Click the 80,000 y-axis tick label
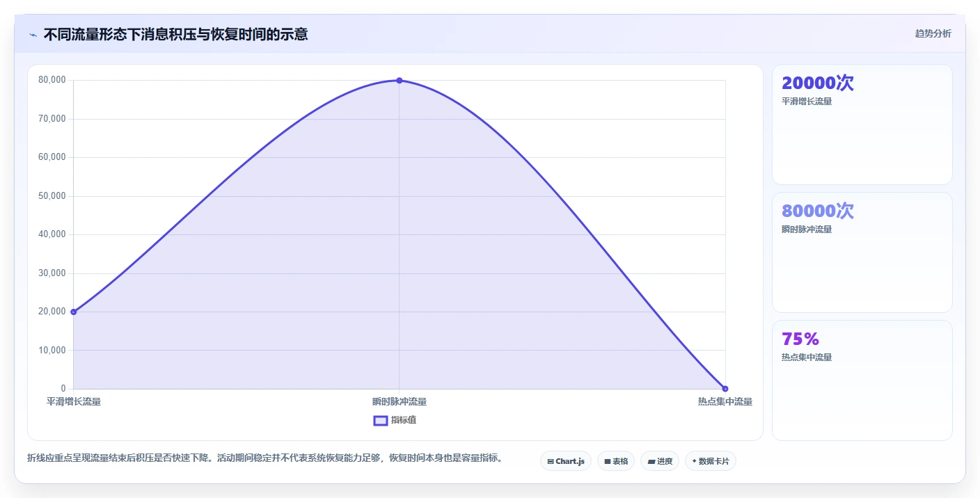The image size is (980, 498). (52, 80)
